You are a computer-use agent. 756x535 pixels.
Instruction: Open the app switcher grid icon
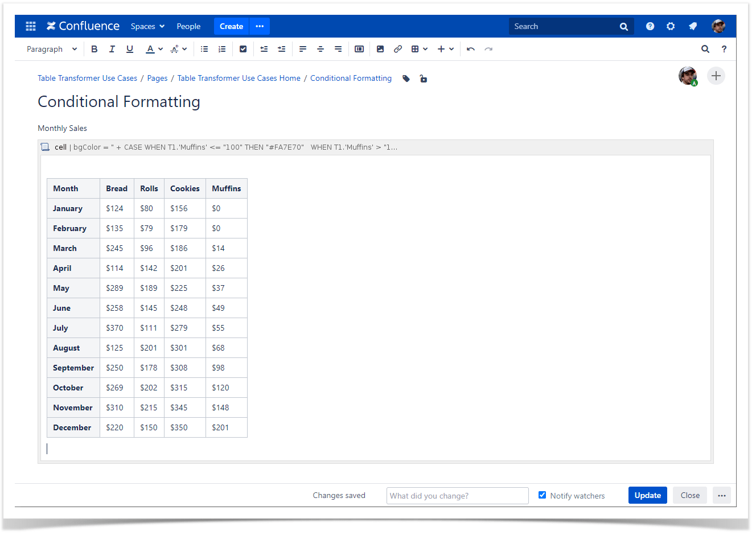pyautogui.click(x=30, y=26)
